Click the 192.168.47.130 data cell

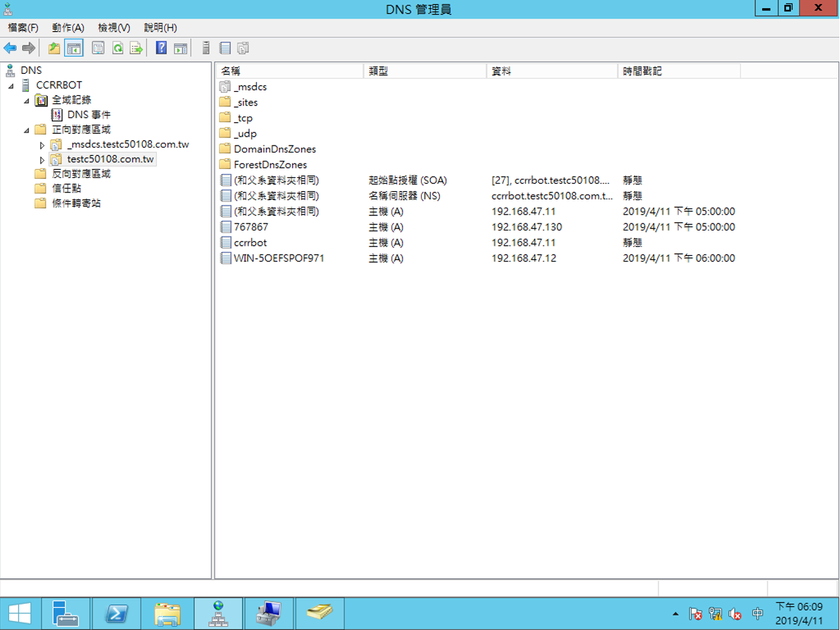pos(527,227)
